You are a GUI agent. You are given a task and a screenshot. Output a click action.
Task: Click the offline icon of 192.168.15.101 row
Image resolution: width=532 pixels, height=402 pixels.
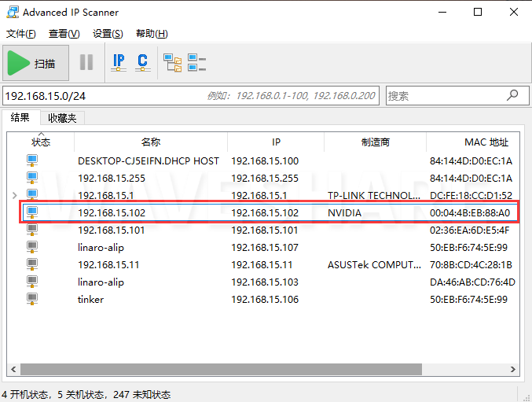click(x=32, y=230)
